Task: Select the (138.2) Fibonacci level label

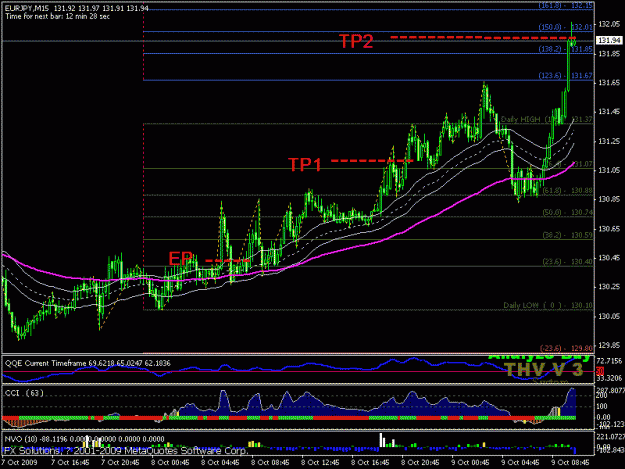Action: tap(566, 49)
